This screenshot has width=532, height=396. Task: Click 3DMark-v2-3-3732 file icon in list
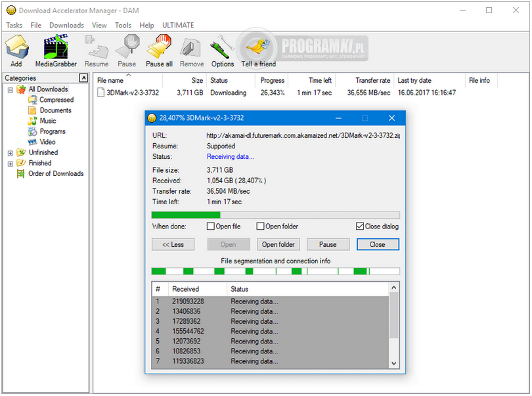click(x=100, y=93)
